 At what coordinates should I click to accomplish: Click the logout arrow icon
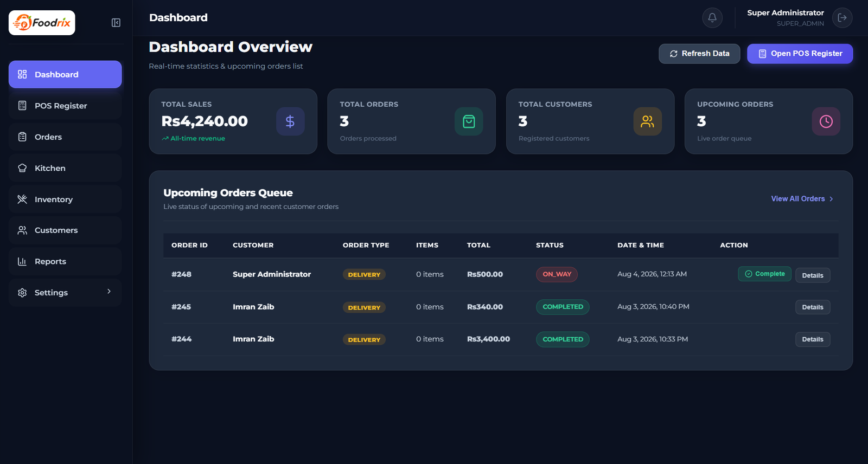coord(843,17)
